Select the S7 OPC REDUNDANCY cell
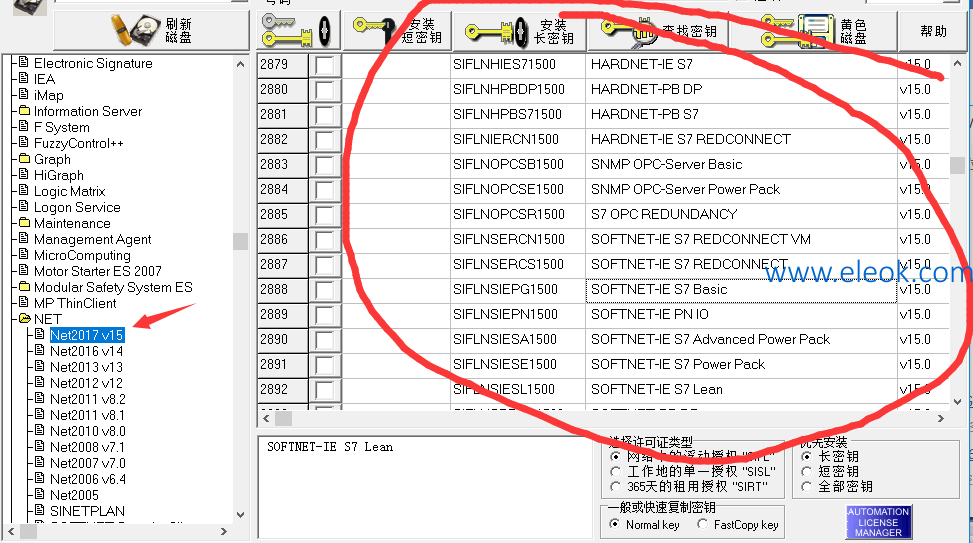The width and height of the screenshot is (973, 543). coord(741,215)
